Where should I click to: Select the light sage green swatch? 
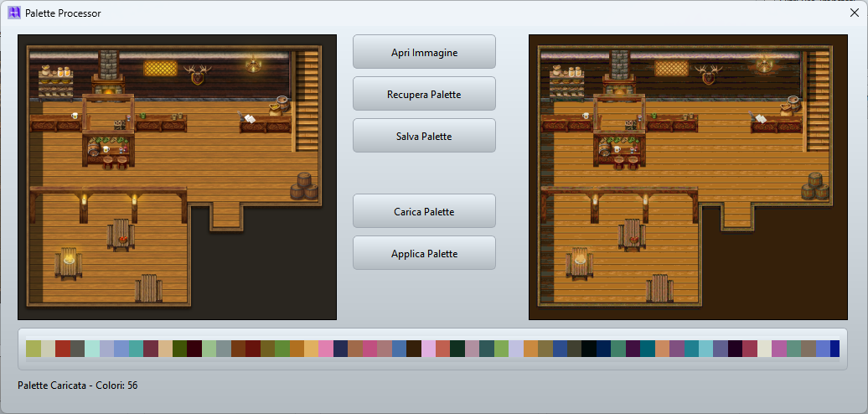pos(209,349)
